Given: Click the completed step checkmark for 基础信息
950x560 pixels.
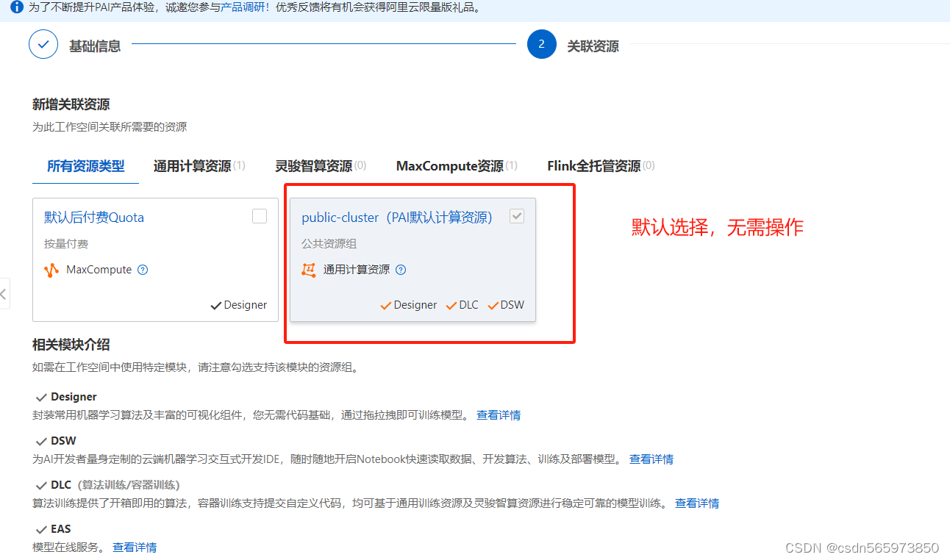Looking at the screenshot, I should 43,45.
